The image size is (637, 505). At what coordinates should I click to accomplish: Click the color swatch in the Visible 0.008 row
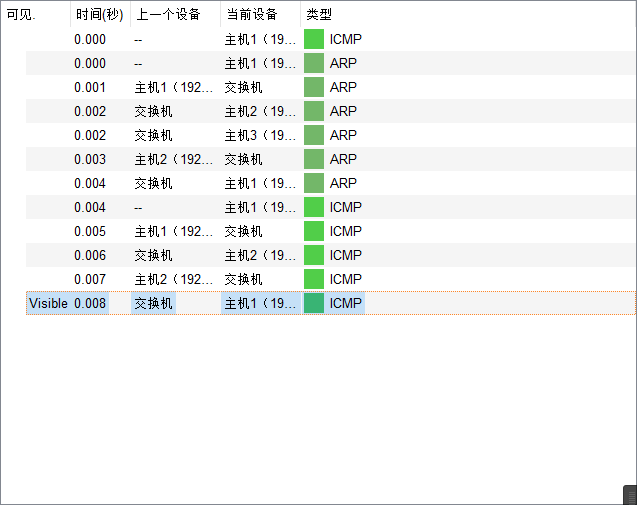pos(314,303)
